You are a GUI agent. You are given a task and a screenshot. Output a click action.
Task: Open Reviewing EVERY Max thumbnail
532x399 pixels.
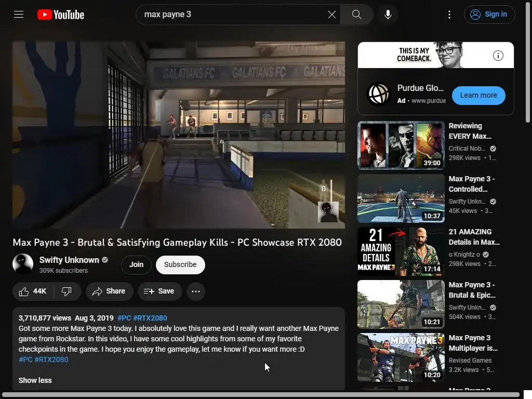coord(401,145)
